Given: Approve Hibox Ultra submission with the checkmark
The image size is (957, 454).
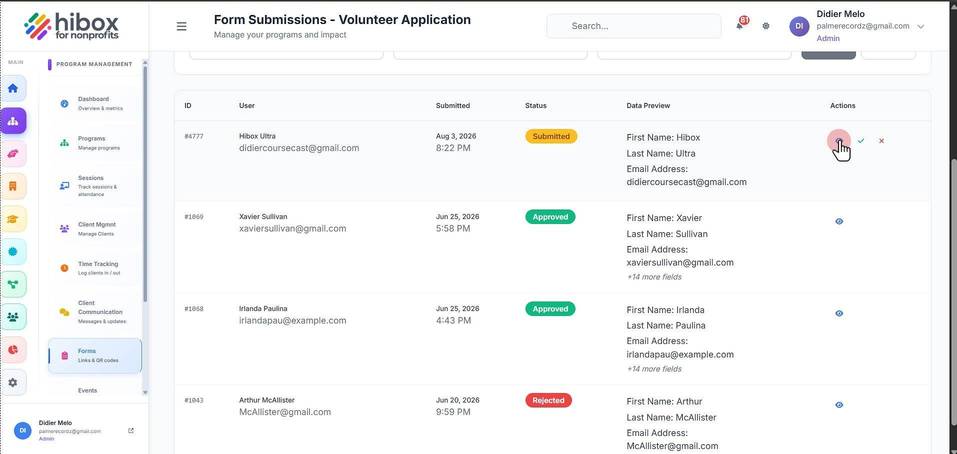Looking at the screenshot, I should tap(861, 140).
